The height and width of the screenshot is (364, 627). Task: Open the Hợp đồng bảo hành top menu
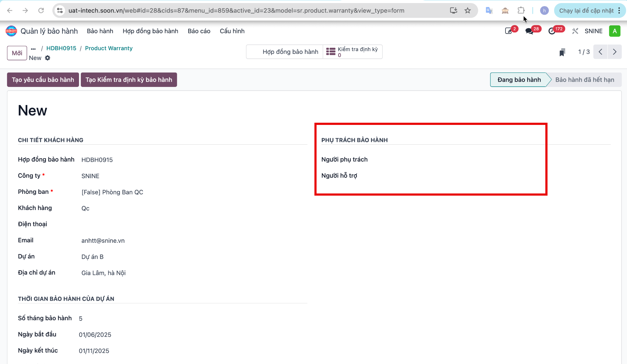(150, 31)
